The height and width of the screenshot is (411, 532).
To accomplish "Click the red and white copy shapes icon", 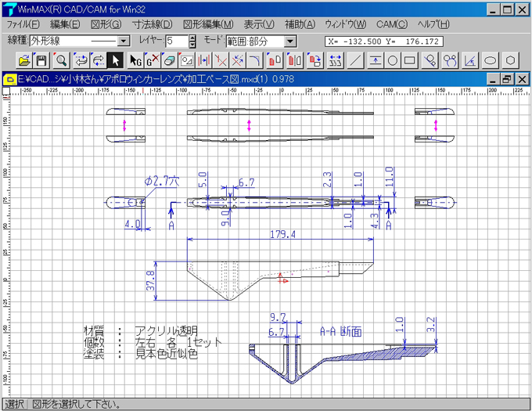I will [275, 60].
